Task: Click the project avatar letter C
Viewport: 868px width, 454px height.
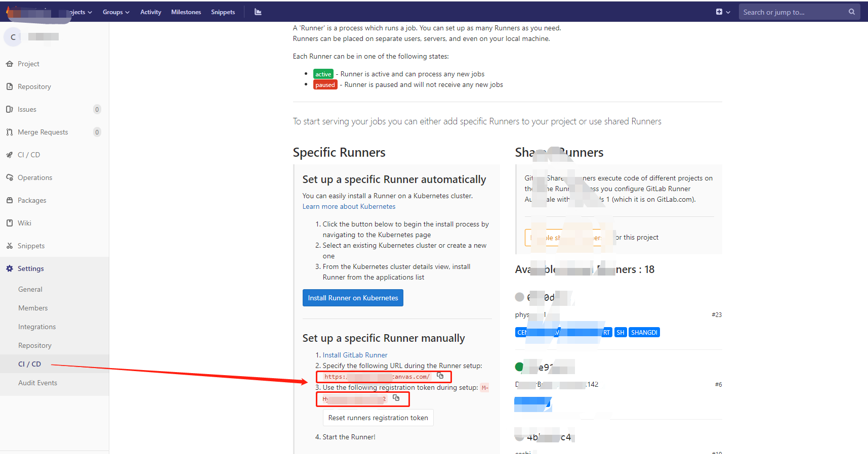Action: pyautogui.click(x=13, y=37)
